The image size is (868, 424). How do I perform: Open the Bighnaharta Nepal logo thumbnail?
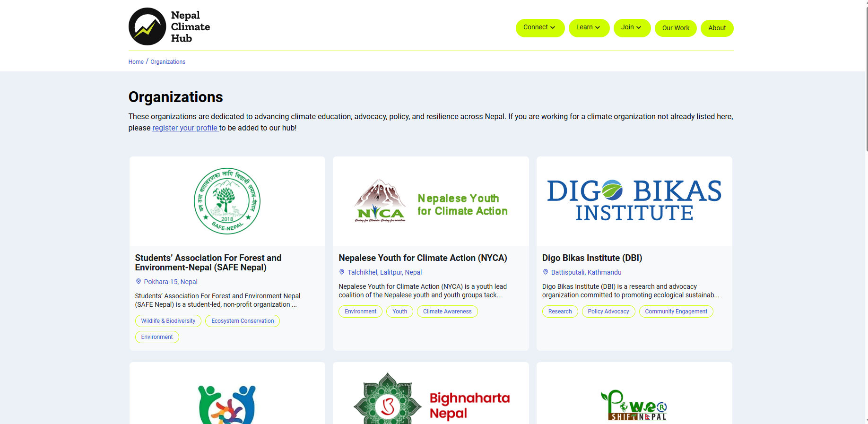pyautogui.click(x=431, y=398)
